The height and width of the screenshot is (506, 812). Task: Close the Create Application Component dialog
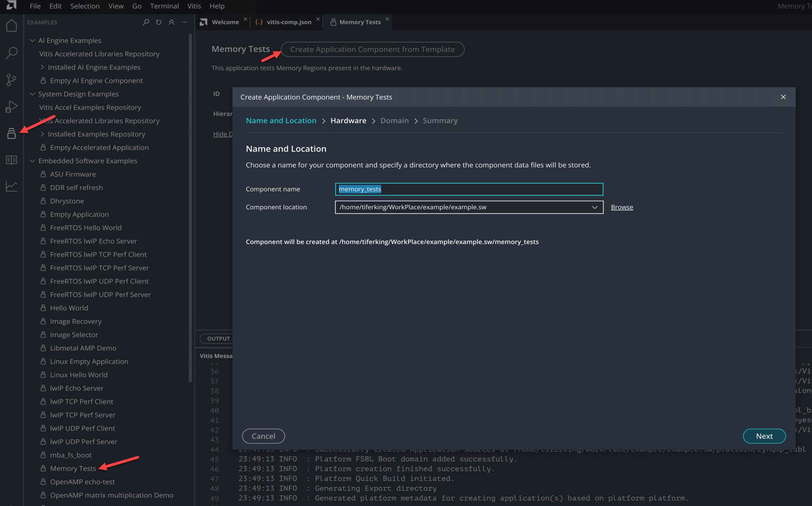click(783, 97)
